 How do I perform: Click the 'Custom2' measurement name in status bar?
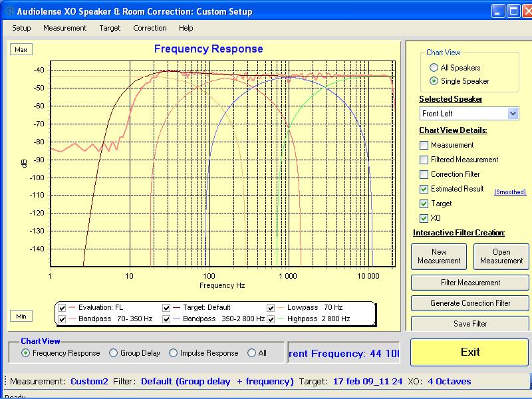point(89,381)
